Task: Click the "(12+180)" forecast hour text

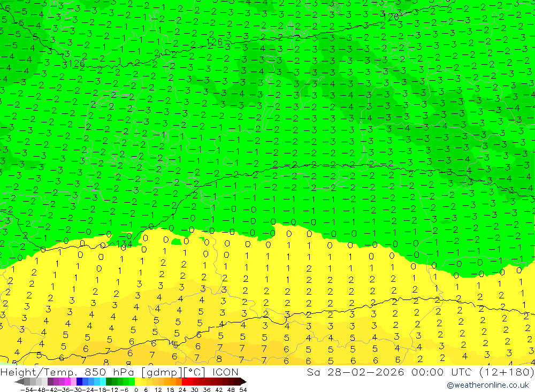Action: tap(506, 372)
